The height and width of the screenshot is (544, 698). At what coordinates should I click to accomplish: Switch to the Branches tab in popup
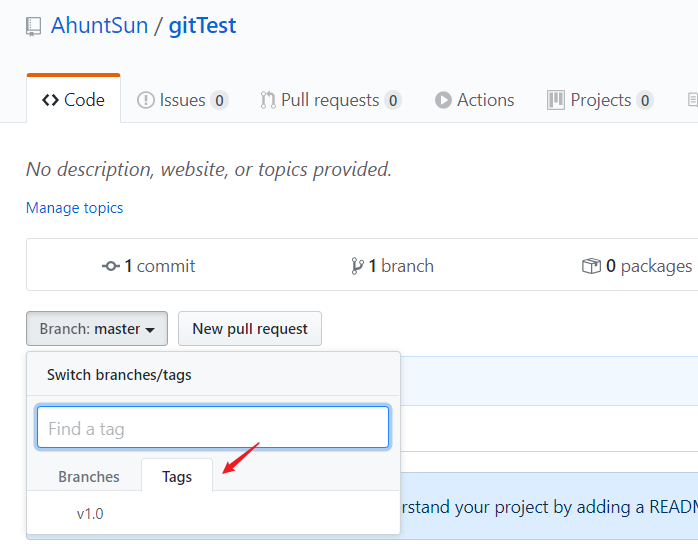pyautogui.click(x=89, y=476)
